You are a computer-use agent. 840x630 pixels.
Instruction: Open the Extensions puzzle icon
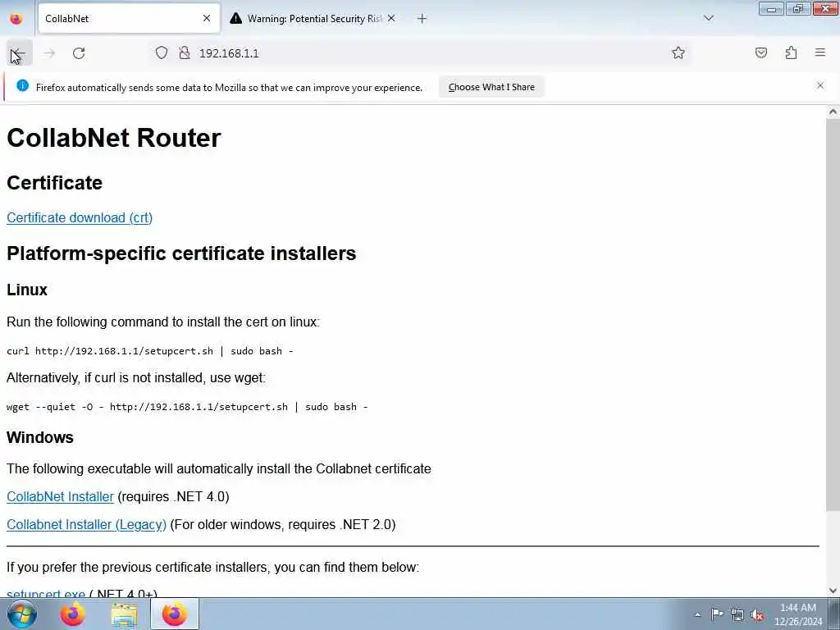(x=791, y=52)
